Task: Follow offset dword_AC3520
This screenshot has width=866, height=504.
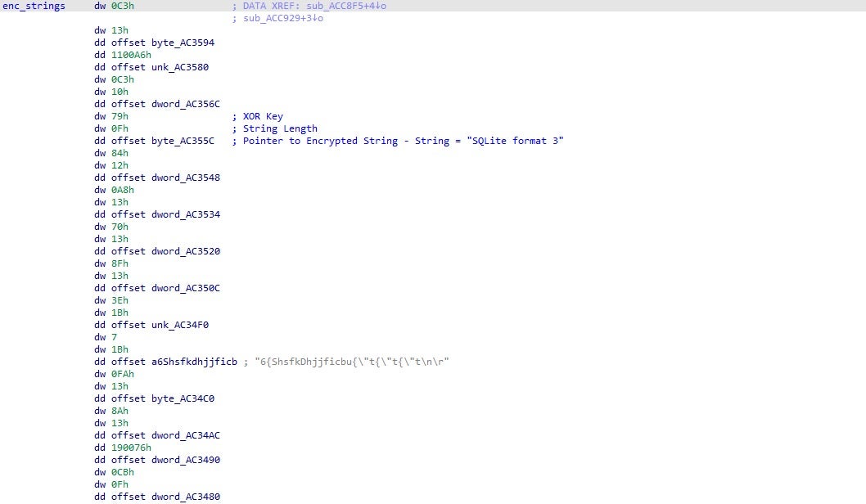Action: pyautogui.click(x=185, y=251)
